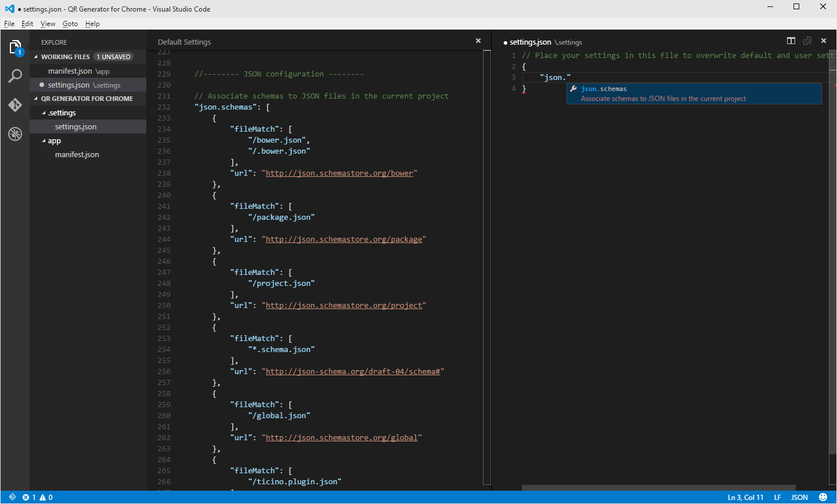Follow the json-schema.org draft-04 link
Screen dimensions: 837x504
(x=353, y=371)
